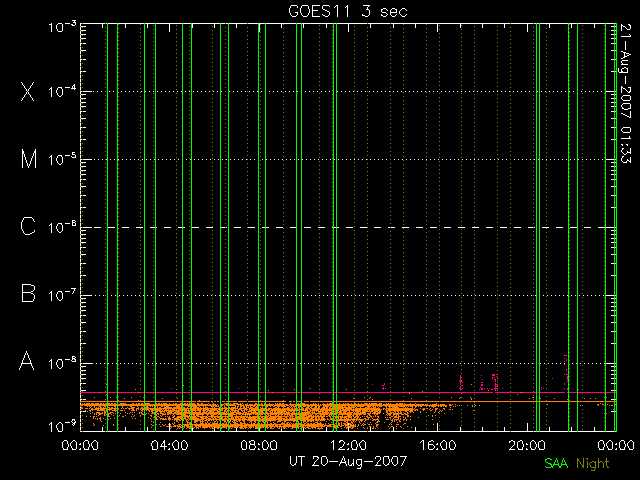
Task: Click the 21-Aug-2007 01:33 timestamp
Action: (625, 93)
